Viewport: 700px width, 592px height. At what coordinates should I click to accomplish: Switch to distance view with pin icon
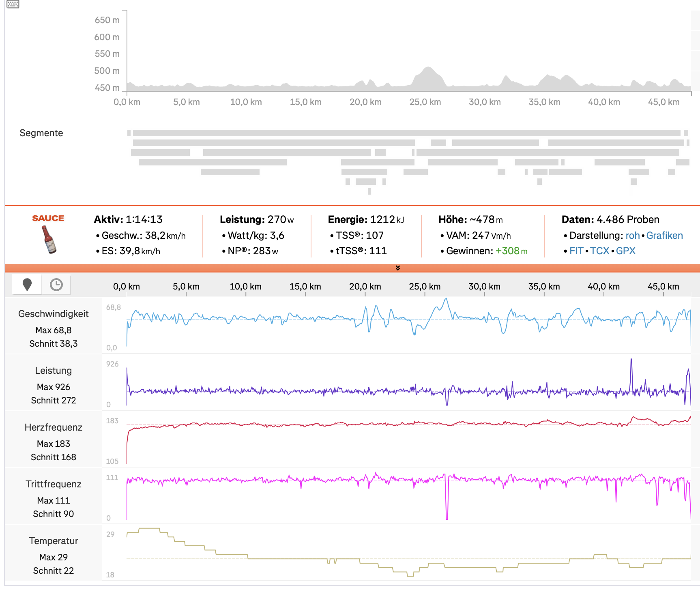pyautogui.click(x=27, y=285)
